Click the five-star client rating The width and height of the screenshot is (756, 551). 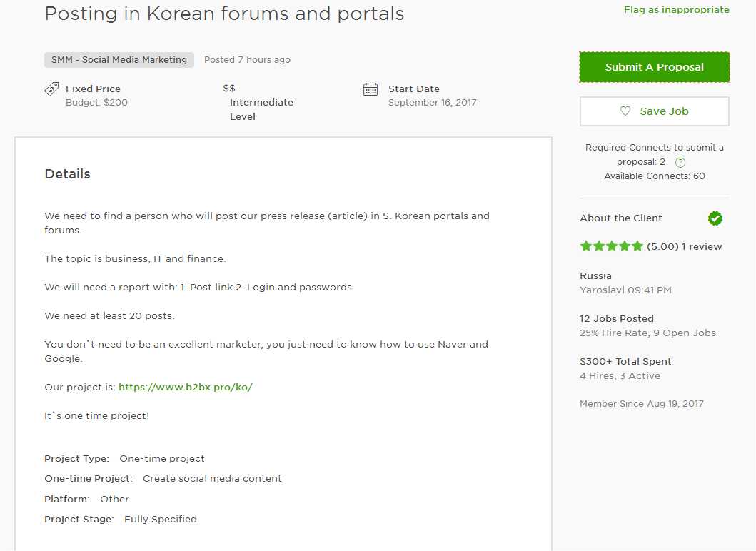click(612, 246)
